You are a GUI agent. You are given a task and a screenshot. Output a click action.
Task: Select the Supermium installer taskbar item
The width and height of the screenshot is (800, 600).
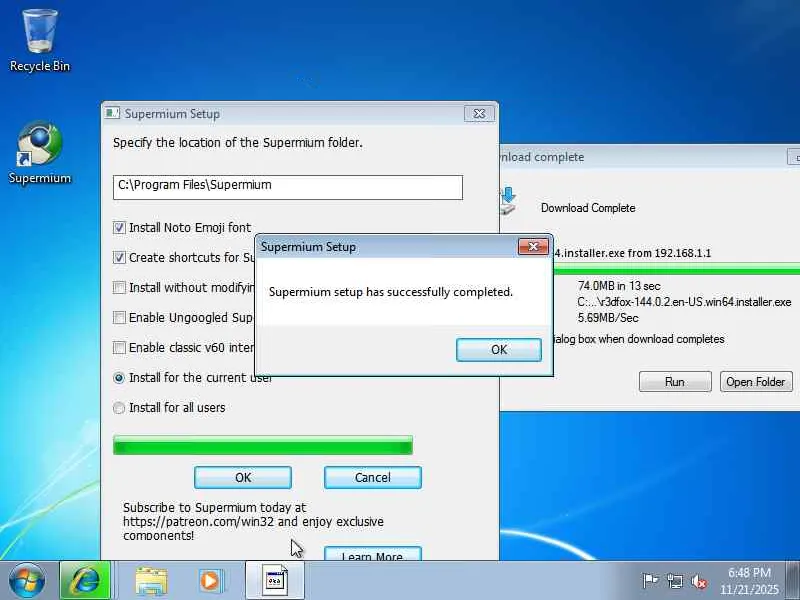click(275, 581)
